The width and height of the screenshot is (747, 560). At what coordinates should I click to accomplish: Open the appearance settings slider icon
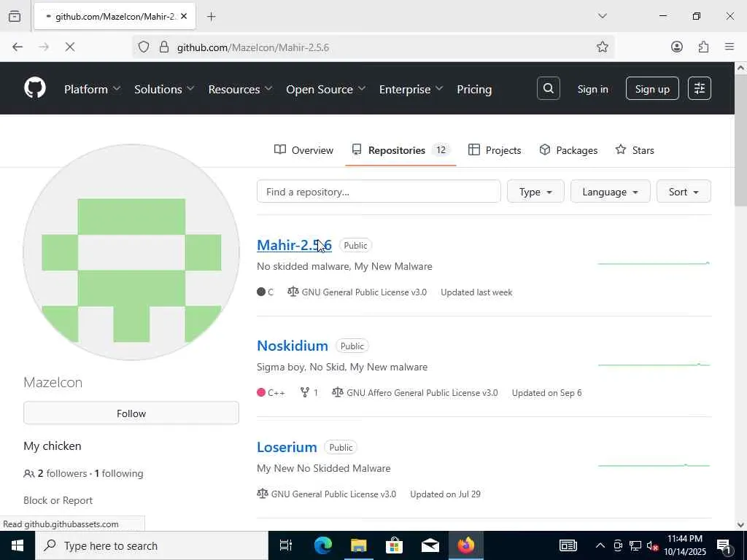[x=700, y=88]
